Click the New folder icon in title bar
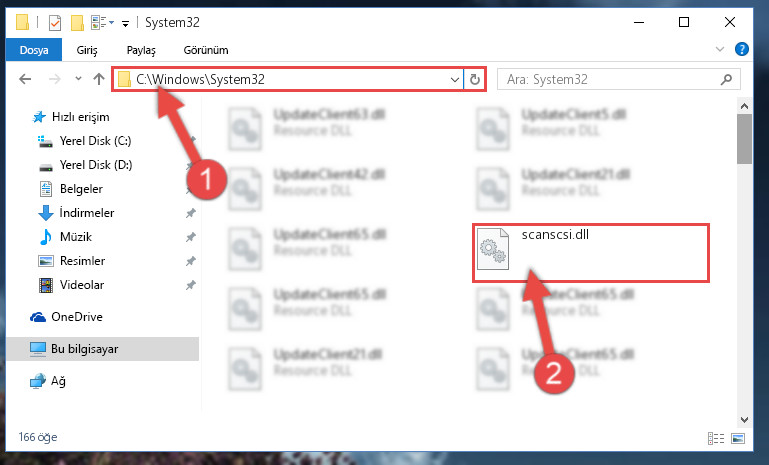This screenshot has width=769, height=465. tap(77, 23)
